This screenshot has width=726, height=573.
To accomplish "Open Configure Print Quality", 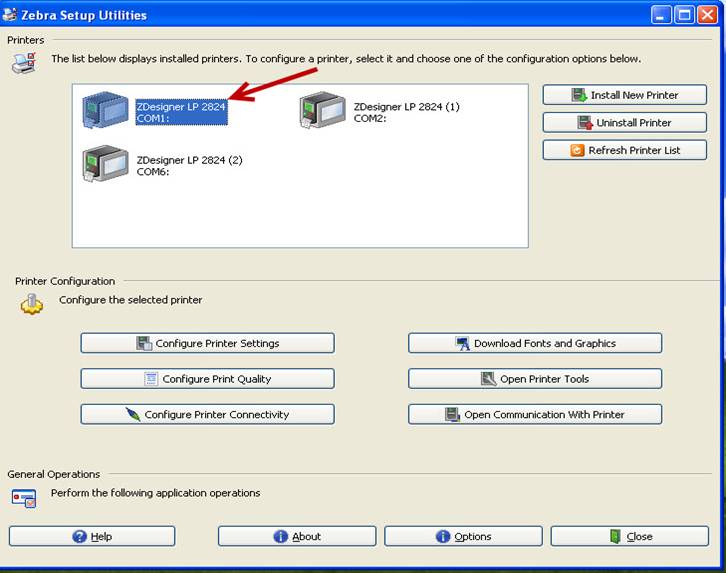I will (207, 379).
